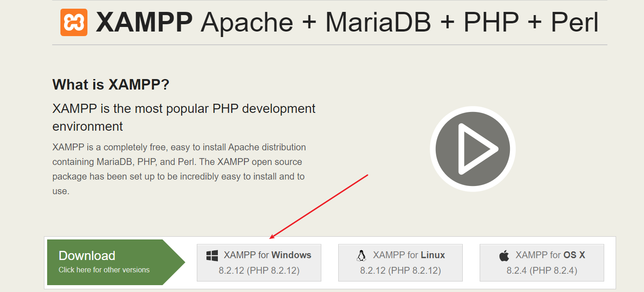Download XAMPP for Linux 8.2.12
Viewport: 644px width, 292px height.
(400, 263)
